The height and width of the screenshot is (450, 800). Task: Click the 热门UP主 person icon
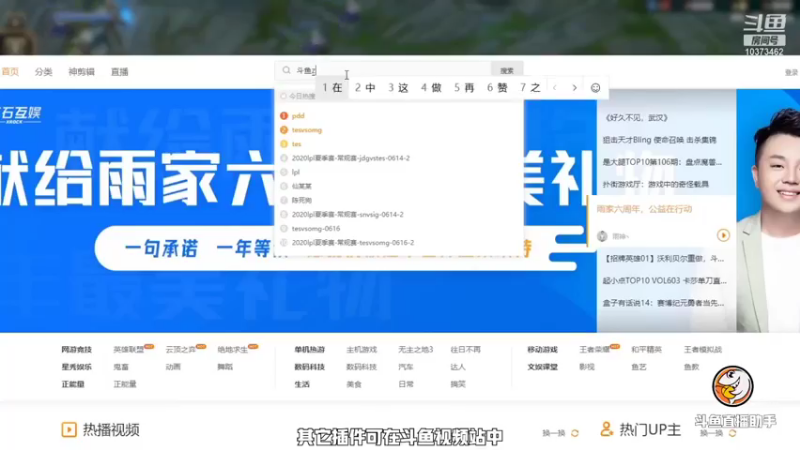point(606,429)
